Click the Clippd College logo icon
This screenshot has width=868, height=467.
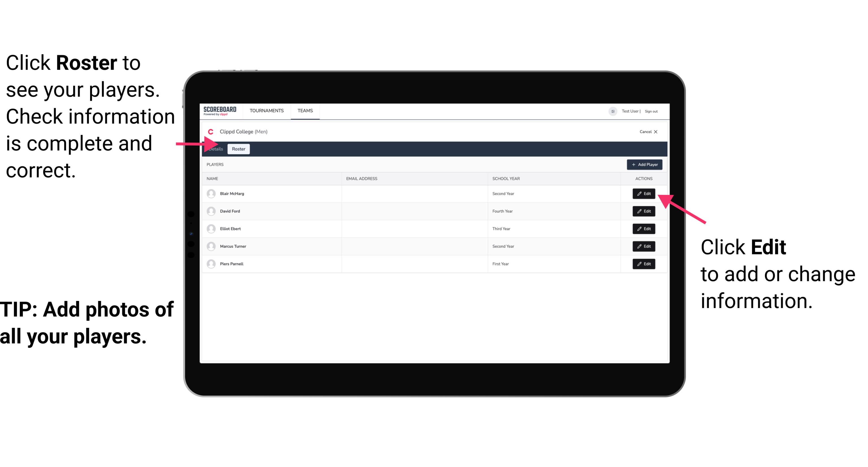[x=211, y=132]
